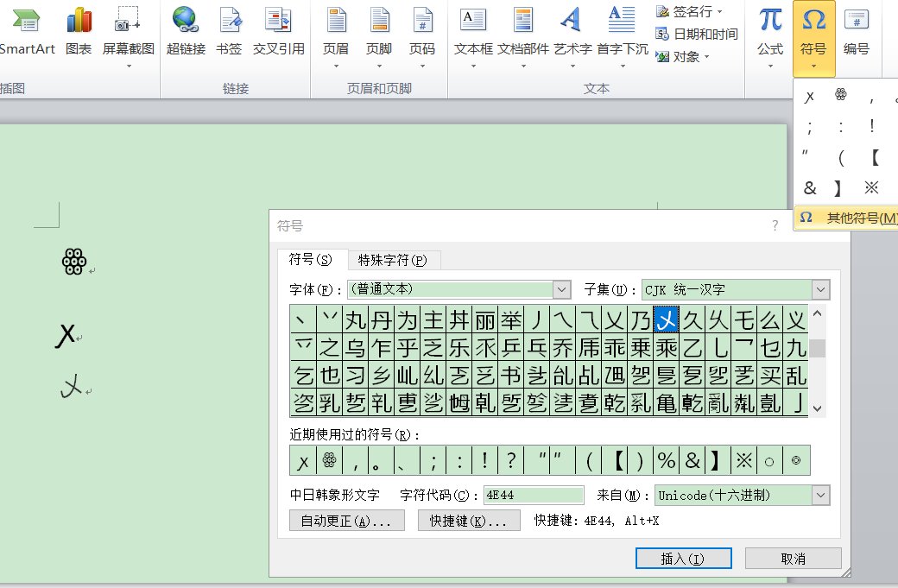Click the 插入(I) insert button
This screenshot has height=588, width=898.
683,559
